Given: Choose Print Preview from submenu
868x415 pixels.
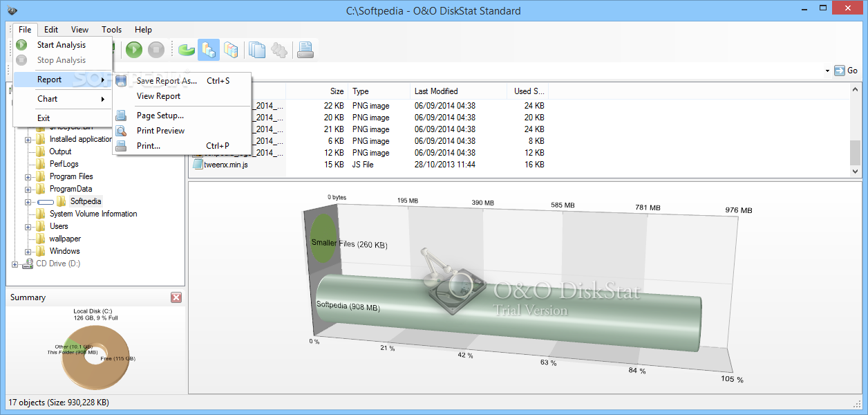Looking at the screenshot, I should pyautogui.click(x=182, y=131).
